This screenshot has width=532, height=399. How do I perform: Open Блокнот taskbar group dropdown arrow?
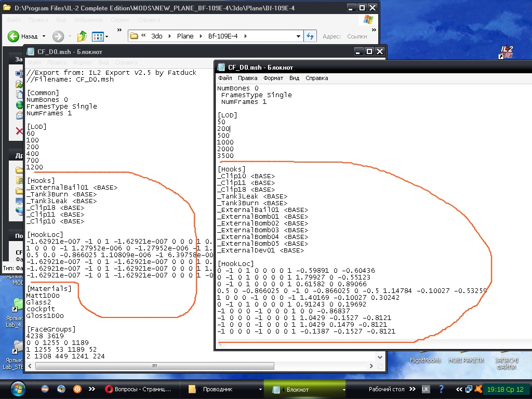pyautogui.click(x=344, y=390)
